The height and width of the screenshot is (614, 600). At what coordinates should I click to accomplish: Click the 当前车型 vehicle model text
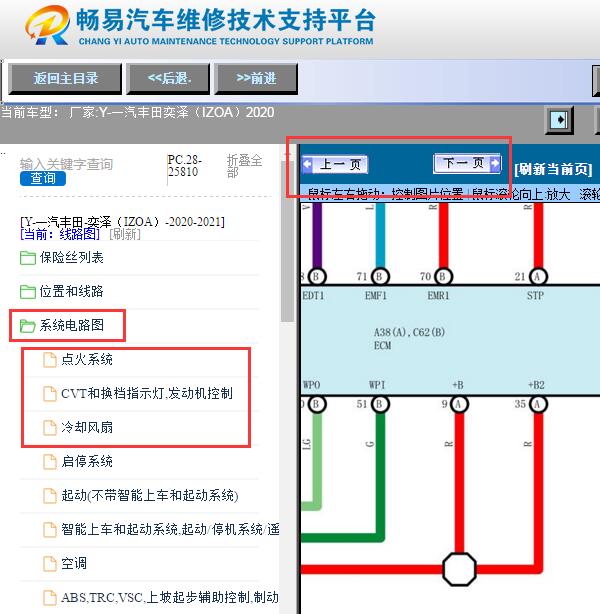(137, 113)
